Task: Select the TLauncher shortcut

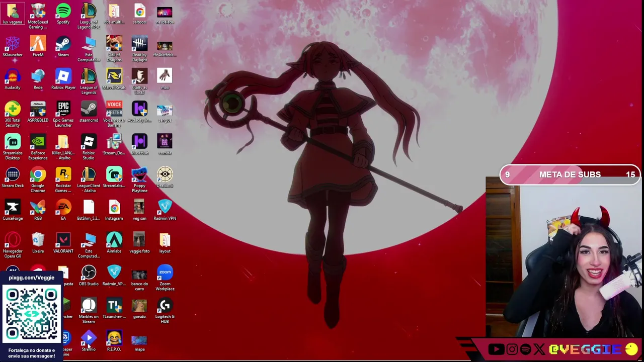Action: [x=114, y=308]
